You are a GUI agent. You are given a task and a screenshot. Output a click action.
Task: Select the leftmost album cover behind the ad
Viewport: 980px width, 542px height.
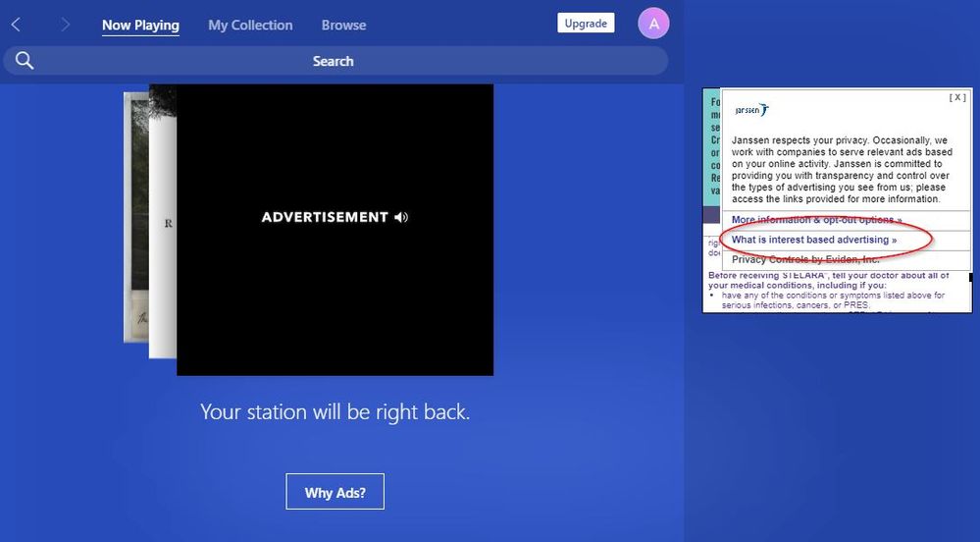coord(135,216)
